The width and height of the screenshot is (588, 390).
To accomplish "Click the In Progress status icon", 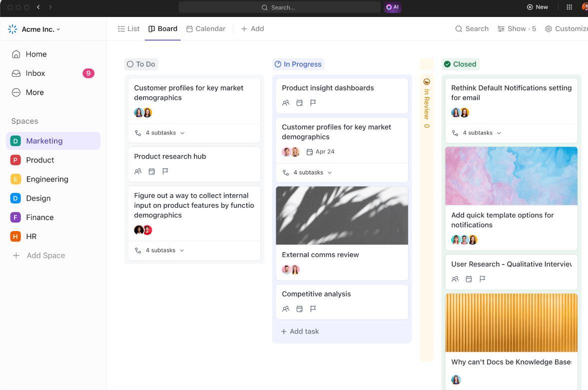I will 278,64.
